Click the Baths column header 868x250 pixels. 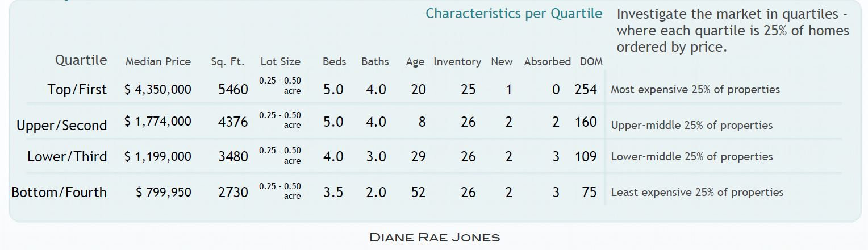(x=375, y=62)
